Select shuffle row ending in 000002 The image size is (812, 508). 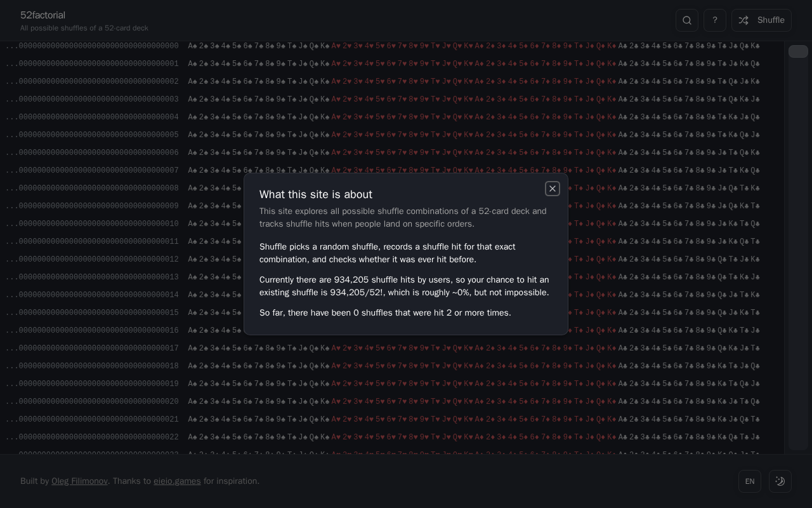392,81
